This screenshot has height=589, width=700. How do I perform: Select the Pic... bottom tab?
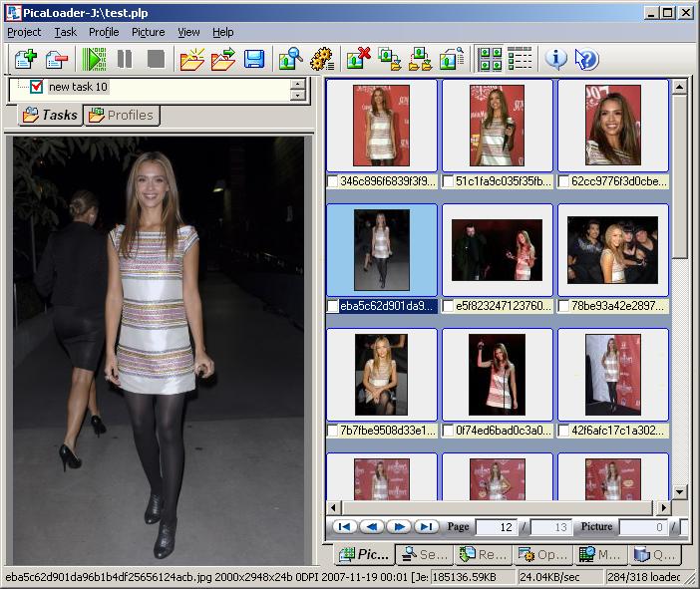click(364, 555)
